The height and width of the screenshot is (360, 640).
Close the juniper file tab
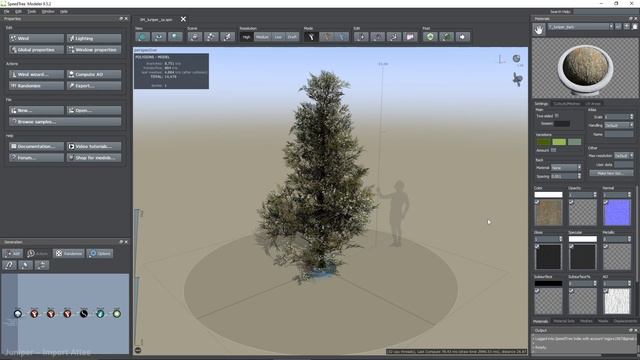click(183, 19)
